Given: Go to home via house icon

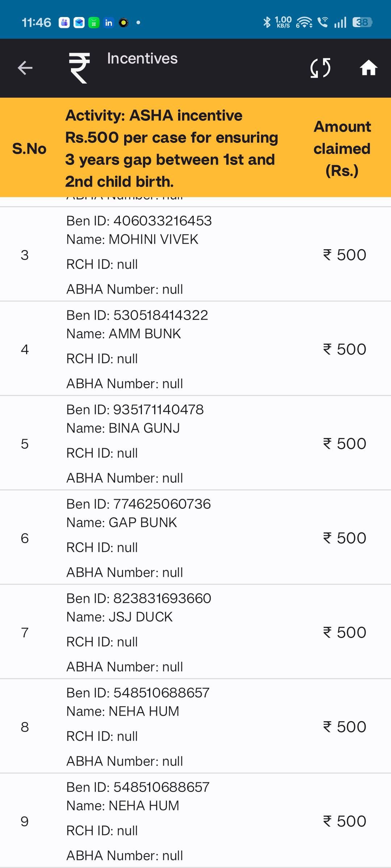Looking at the screenshot, I should point(369,68).
